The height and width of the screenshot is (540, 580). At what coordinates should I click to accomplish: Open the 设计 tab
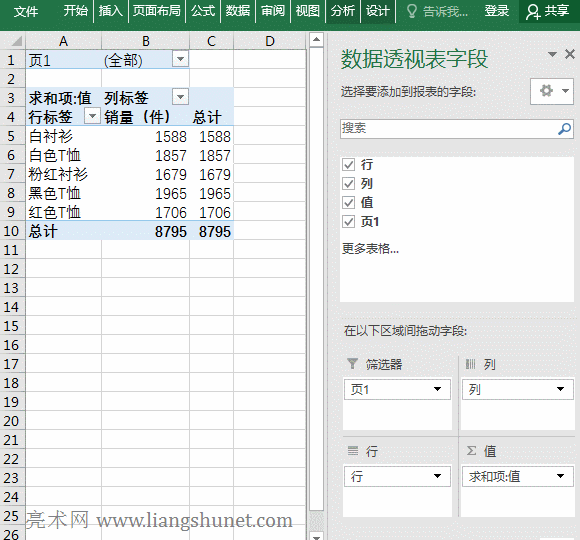coord(378,11)
